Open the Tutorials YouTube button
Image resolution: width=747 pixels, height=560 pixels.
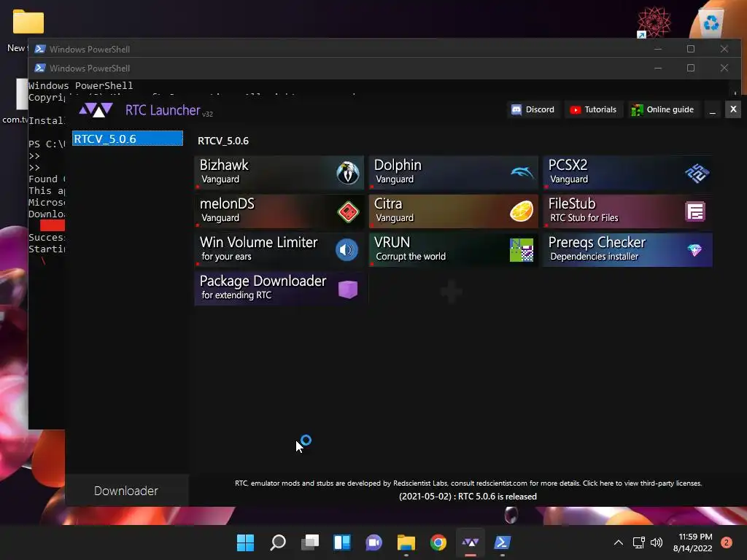[594, 109]
